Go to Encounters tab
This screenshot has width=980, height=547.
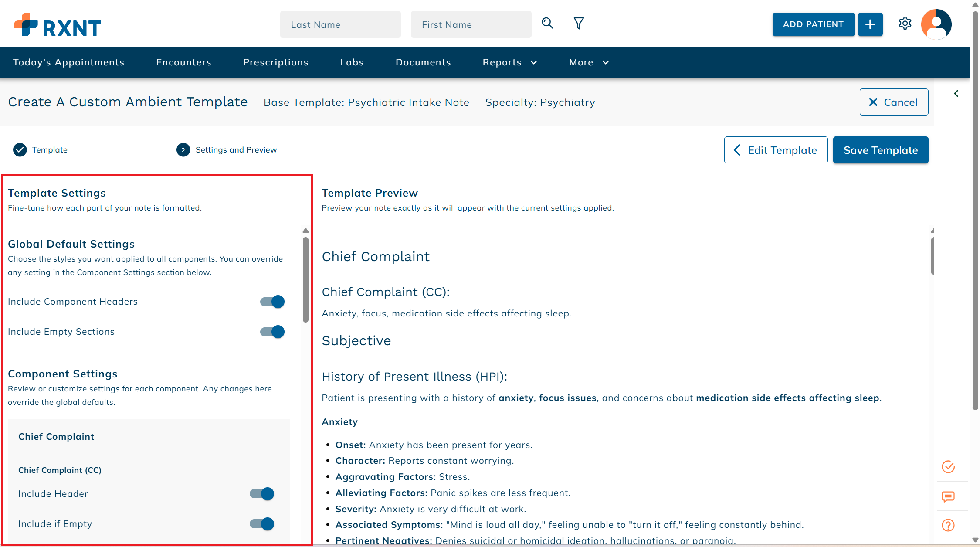pos(183,62)
